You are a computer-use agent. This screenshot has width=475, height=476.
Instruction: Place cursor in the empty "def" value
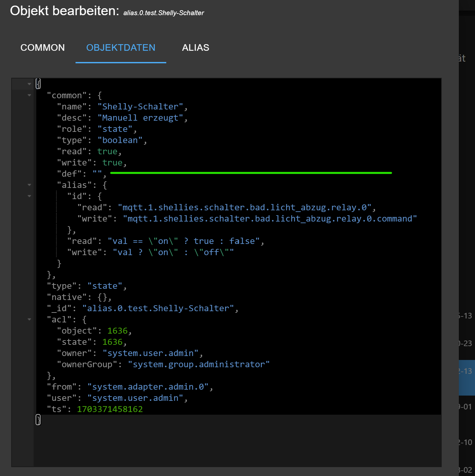coord(97,174)
